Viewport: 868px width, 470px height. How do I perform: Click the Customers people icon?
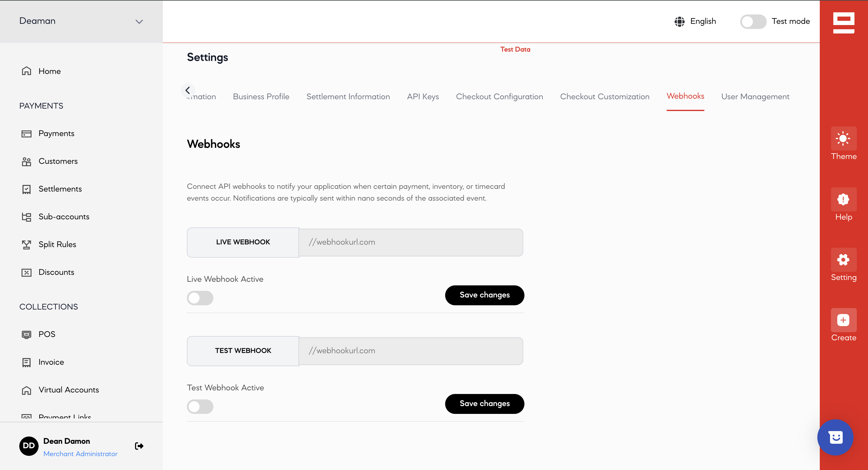tap(26, 161)
